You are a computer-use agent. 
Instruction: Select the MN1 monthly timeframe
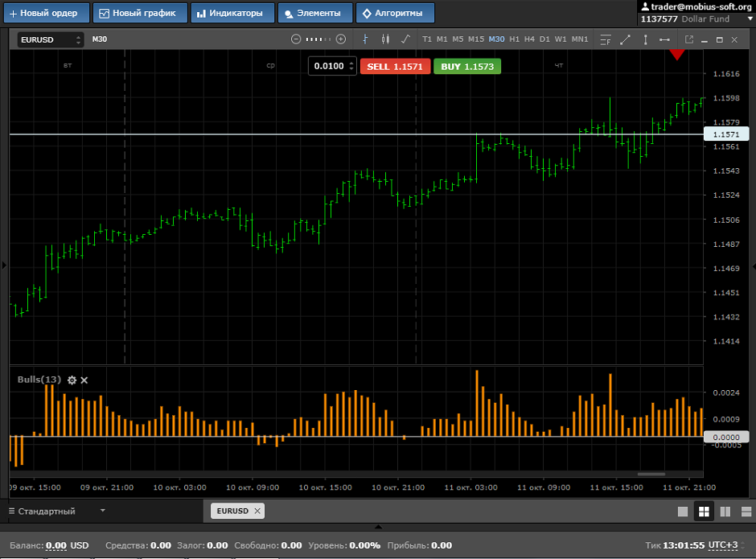580,39
